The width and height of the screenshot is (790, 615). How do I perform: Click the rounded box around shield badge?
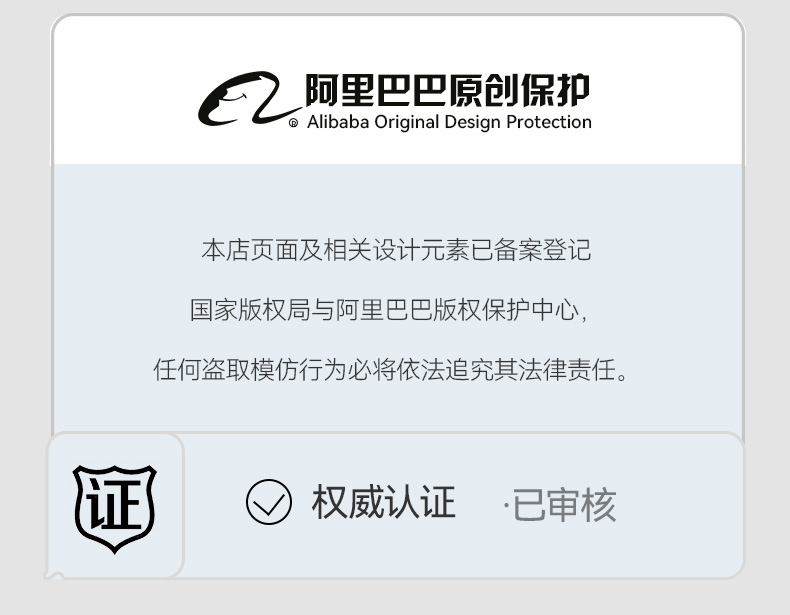(x=115, y=505)
